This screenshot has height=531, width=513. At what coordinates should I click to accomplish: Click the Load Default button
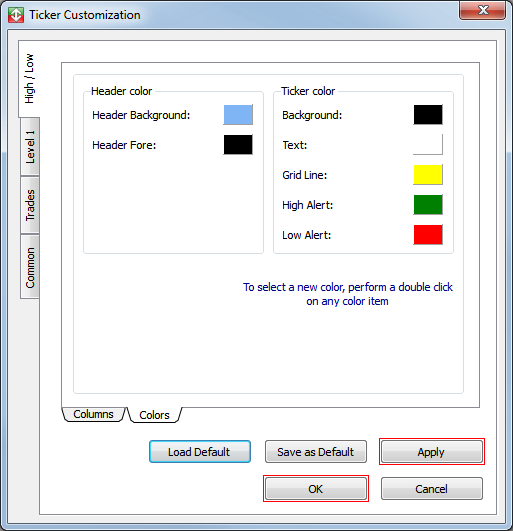200,452
